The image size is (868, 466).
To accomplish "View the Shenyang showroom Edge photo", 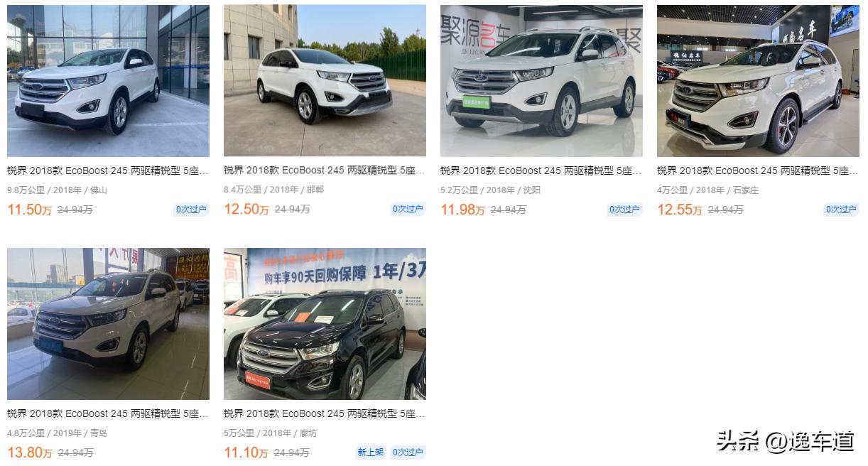I will point(541,81).
